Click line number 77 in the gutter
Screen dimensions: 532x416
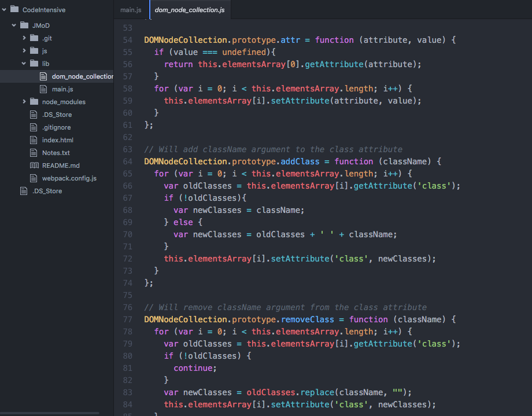(128, 319)
